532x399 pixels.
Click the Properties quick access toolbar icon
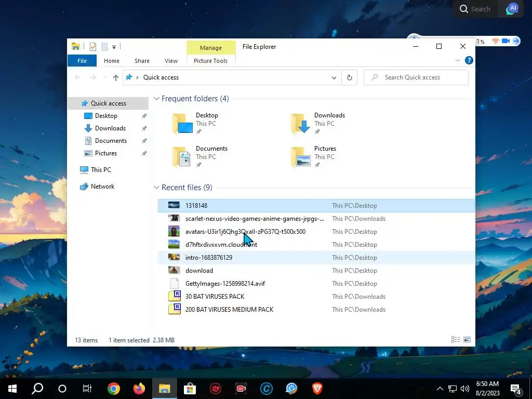(92, 46)
